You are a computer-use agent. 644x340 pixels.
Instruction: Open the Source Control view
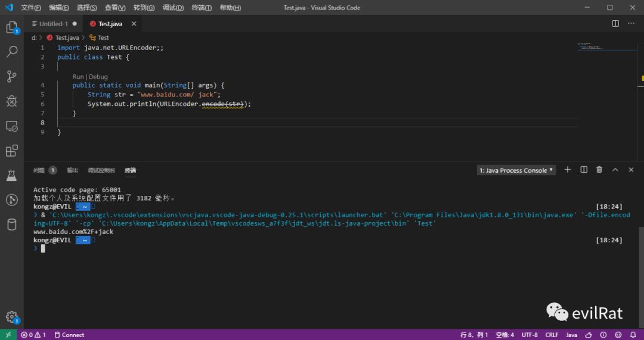point(11,76)
